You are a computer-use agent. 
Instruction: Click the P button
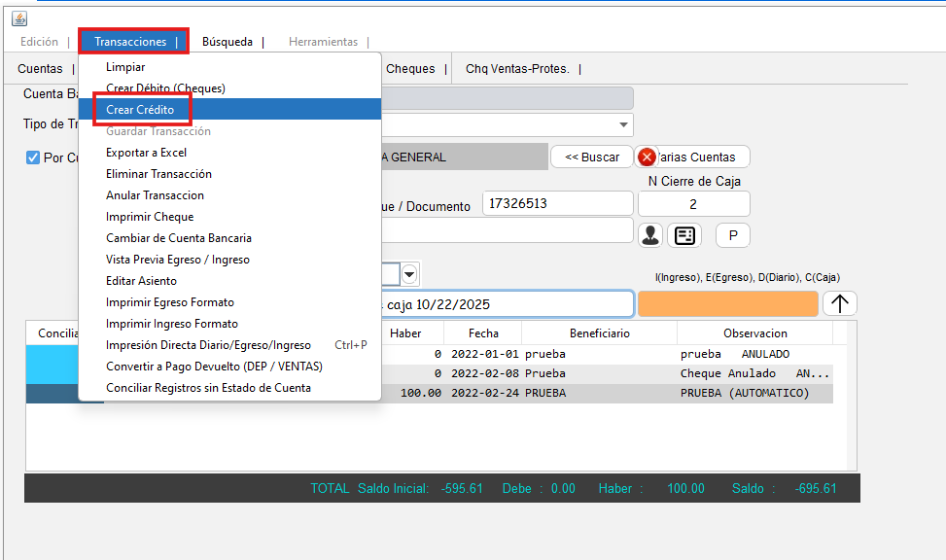[x=732, y=235]
